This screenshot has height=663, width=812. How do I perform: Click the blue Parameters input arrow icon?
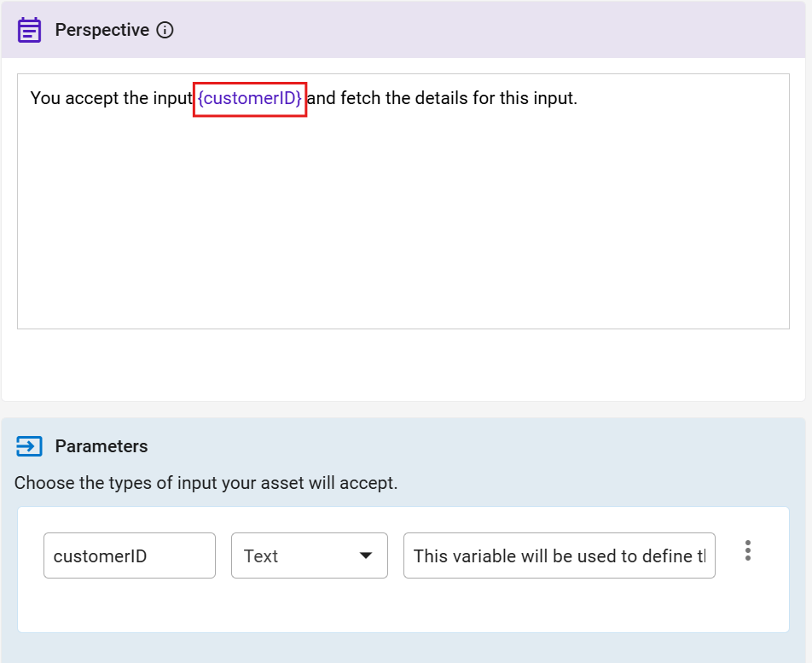(29, 446)
